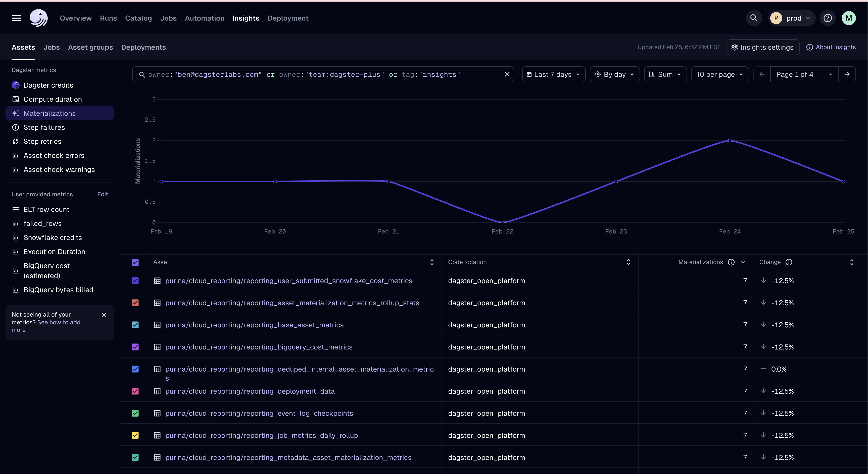
Task: Open the Page 1 of 4 dropdown
Action: [804, 74]
